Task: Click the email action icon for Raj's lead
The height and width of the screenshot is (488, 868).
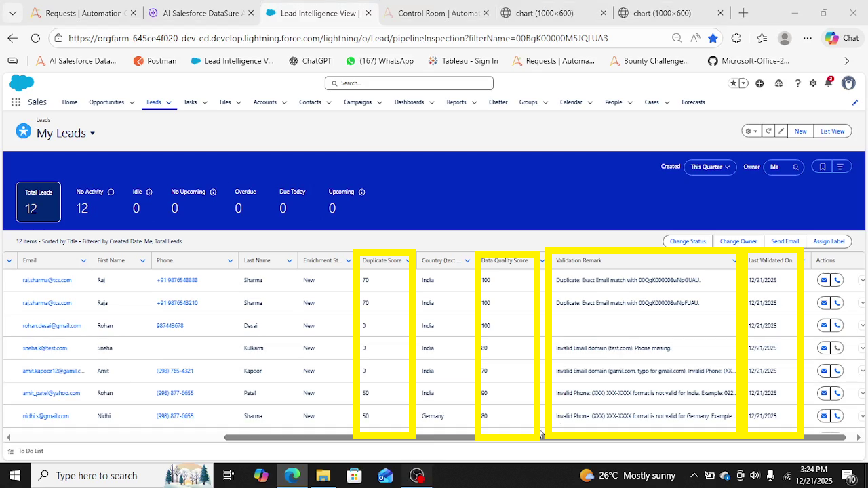Action: point(823,280)
